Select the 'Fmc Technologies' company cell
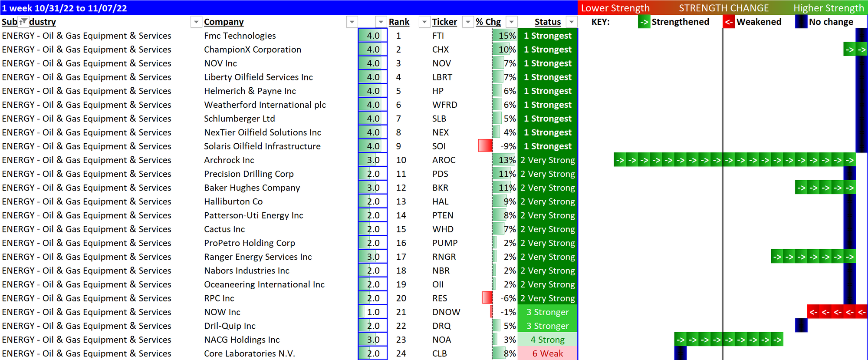The width and height of the screenshot is (868, 360). tap(240, 36)
